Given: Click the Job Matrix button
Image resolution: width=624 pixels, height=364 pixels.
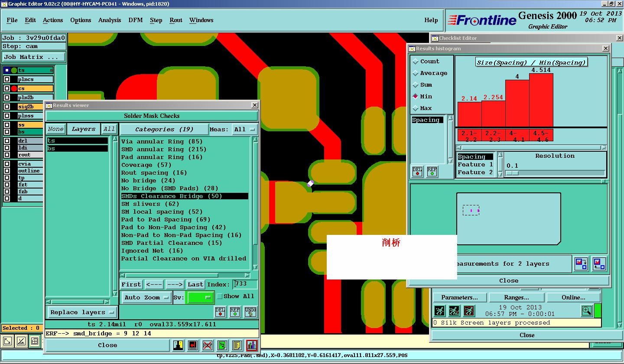Looking at the screenshot, I should tap(34, 57).
